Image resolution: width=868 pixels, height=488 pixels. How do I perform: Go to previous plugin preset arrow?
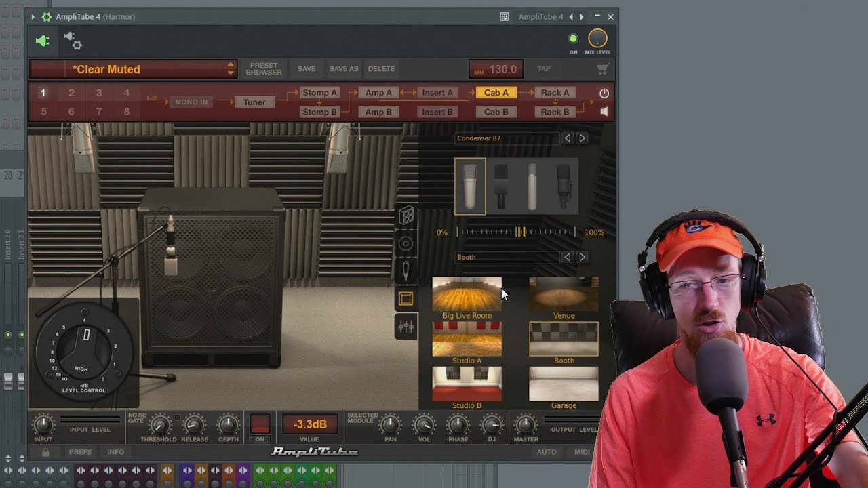point(571,17)
